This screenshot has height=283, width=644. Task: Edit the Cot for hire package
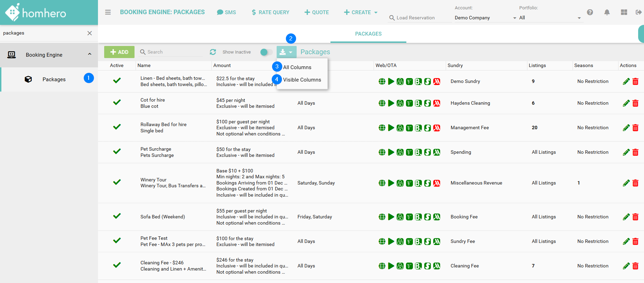[626, 103]
